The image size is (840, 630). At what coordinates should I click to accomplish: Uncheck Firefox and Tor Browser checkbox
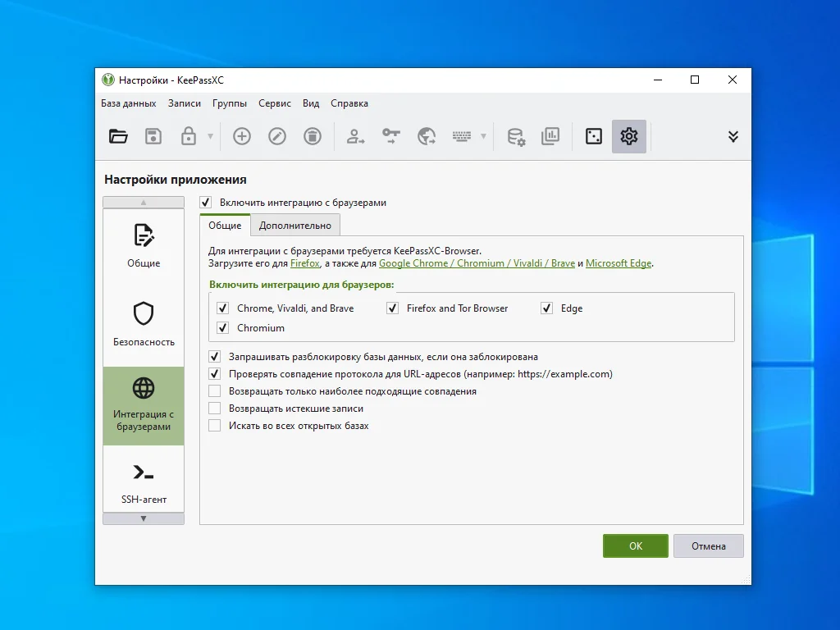coord(392,308)
